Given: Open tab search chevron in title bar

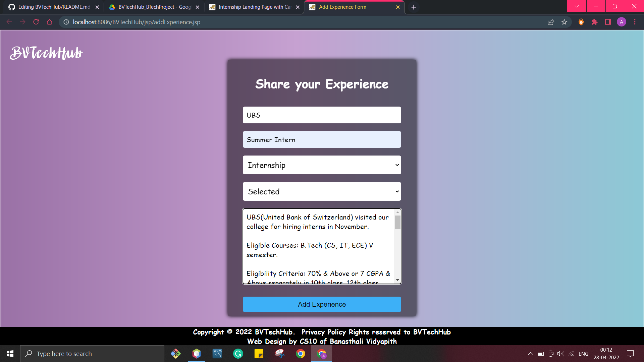Looking at the screenshot, I should pyautogui.click(x=577, y=6).
